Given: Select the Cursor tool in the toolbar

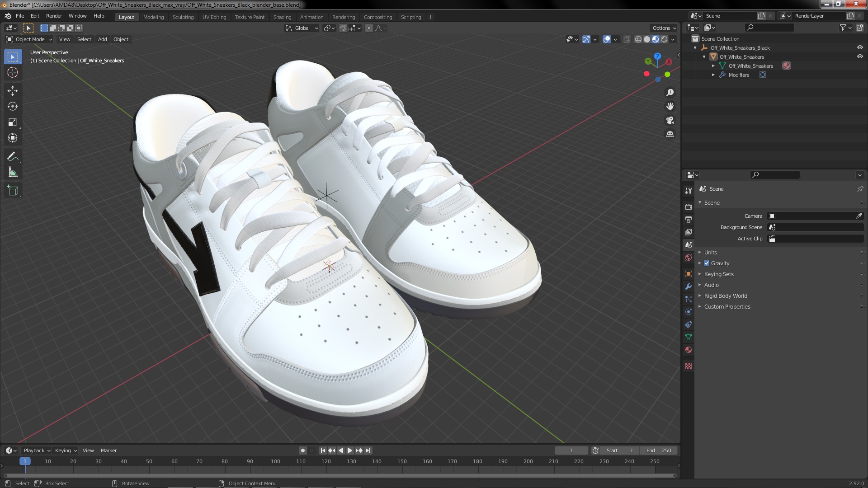Looking at the screenshot, I should [x=13, y=72].
